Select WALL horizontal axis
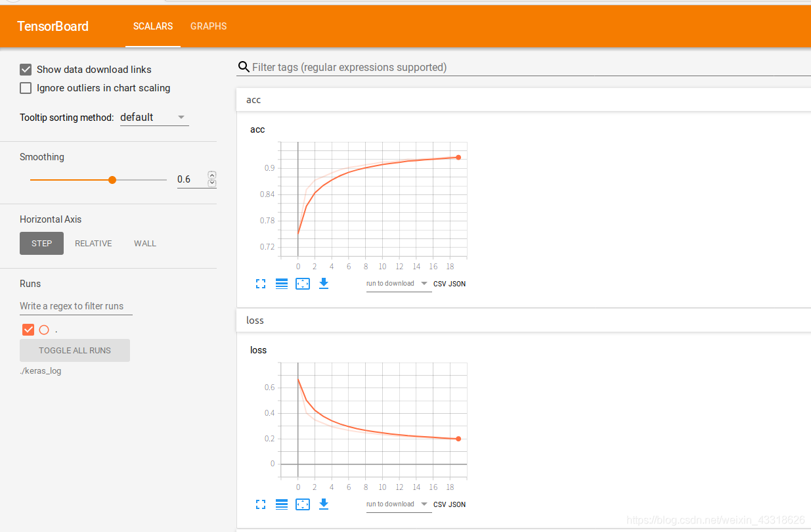Viewport: 811px width, 532px height. tap(145, 243)
